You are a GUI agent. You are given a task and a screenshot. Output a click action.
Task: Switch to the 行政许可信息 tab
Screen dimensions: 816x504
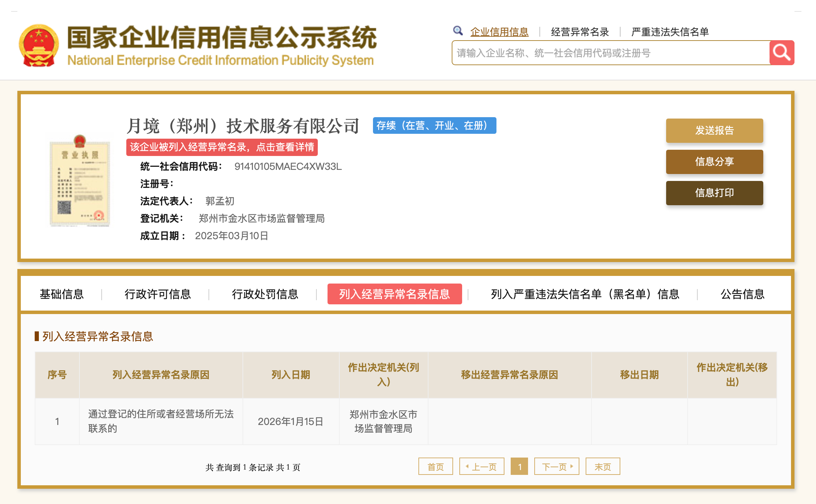[x=158, y=294]
